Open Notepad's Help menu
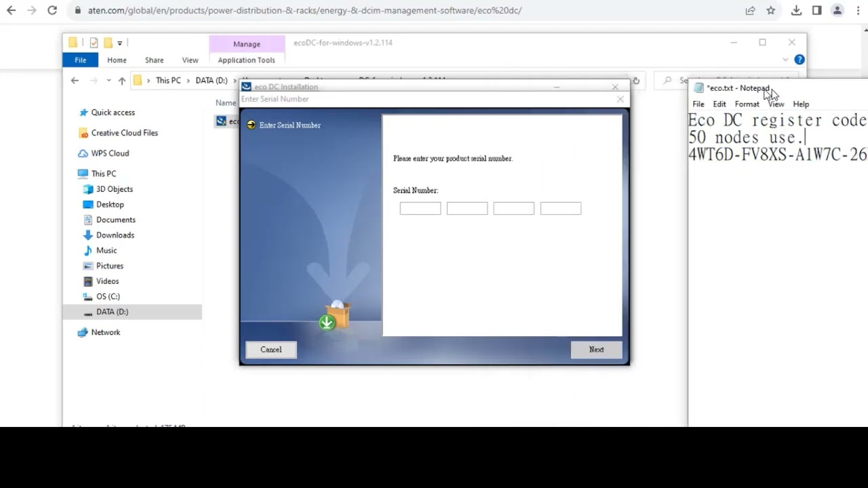 coord(801,104)
